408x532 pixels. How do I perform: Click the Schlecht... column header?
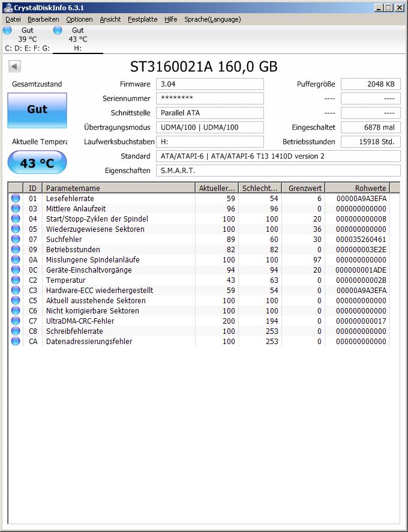click(x=260, y=188)
